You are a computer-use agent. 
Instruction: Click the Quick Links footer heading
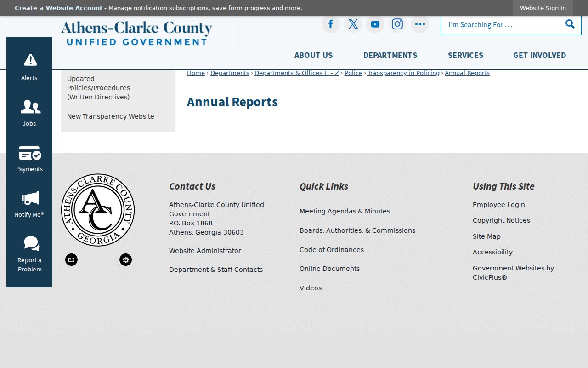(x=324, y=186)
